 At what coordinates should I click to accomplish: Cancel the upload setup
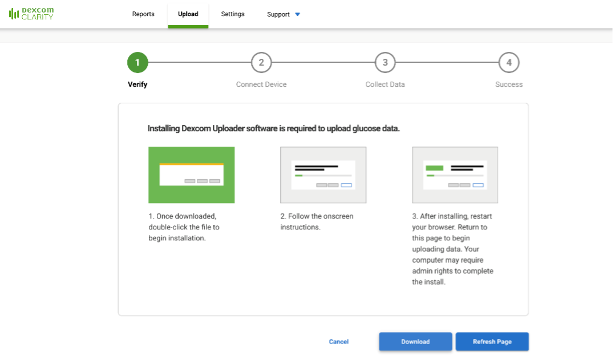[x=339, y=342]
